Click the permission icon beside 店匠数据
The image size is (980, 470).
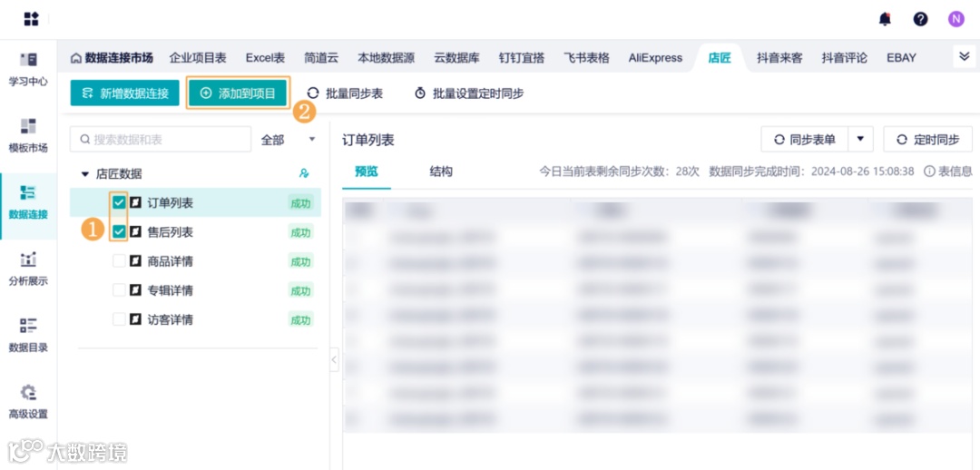[x=304, y=173]
